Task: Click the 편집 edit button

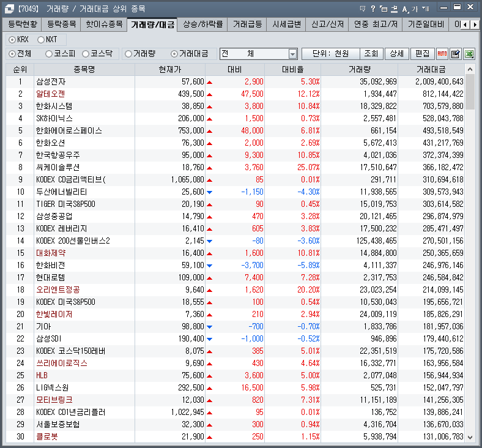Action: [423, 54]
